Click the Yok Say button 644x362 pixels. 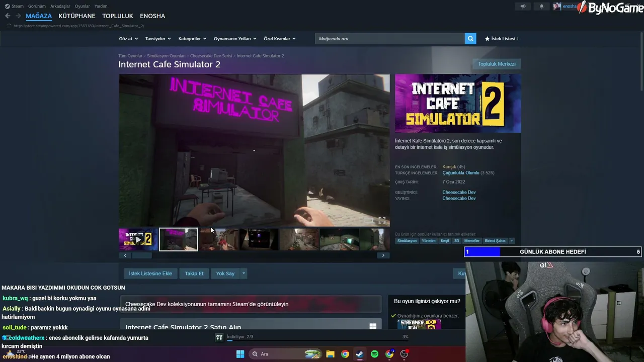(x=225, y=274)
